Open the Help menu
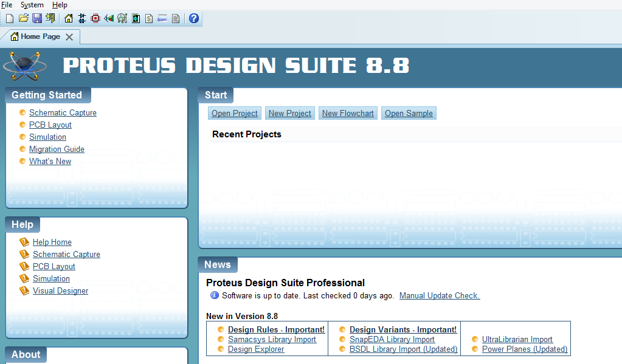 click(x=60, y=5)
